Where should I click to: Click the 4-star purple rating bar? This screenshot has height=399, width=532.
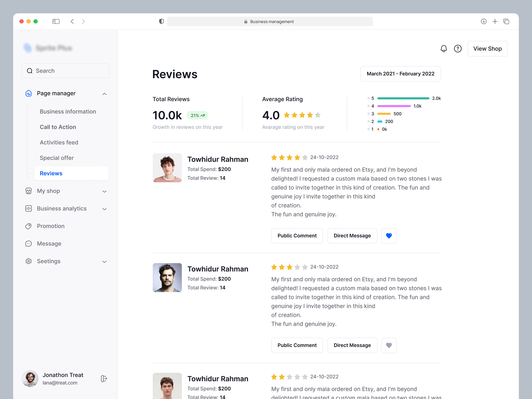(394, 106)
